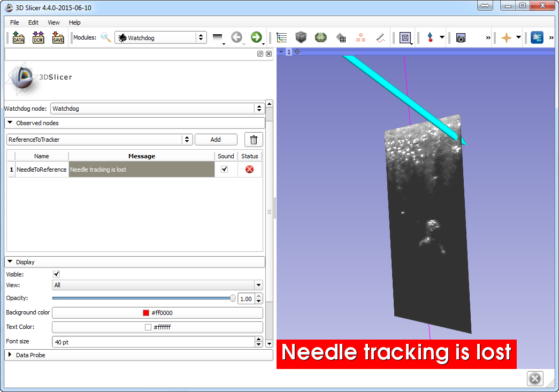559x392 pixels.
Task: Open the DCM DICOM browser icon
Action: 38,37
